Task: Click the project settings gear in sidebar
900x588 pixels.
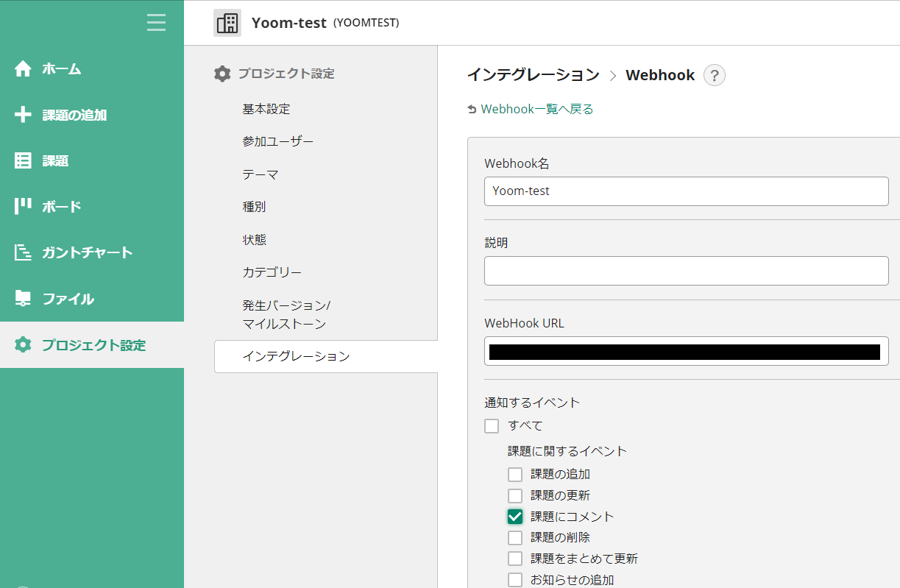Action: coord(24,344)
